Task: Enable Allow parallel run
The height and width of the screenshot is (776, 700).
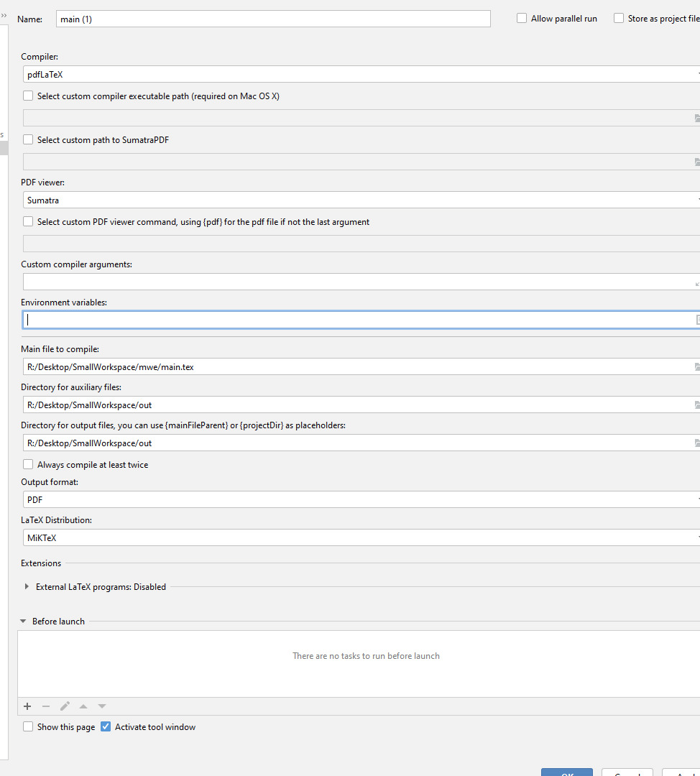Action: tap(521, 17)
